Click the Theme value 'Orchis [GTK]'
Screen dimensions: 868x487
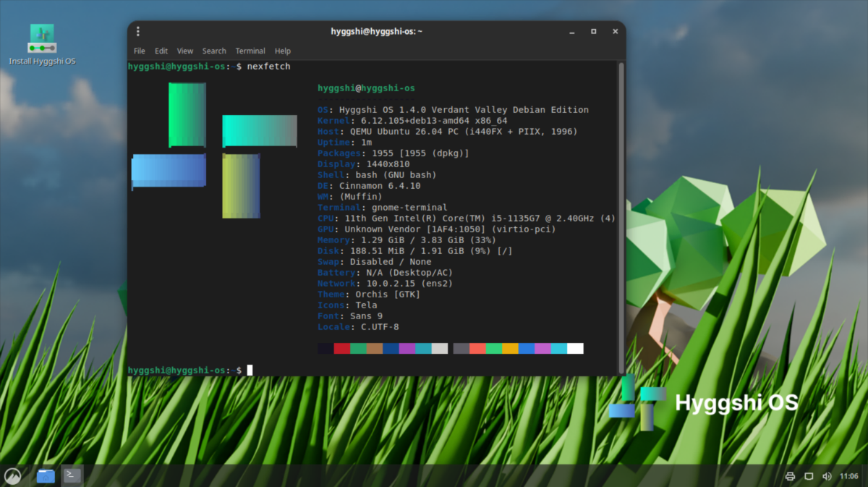coord(388,295)
